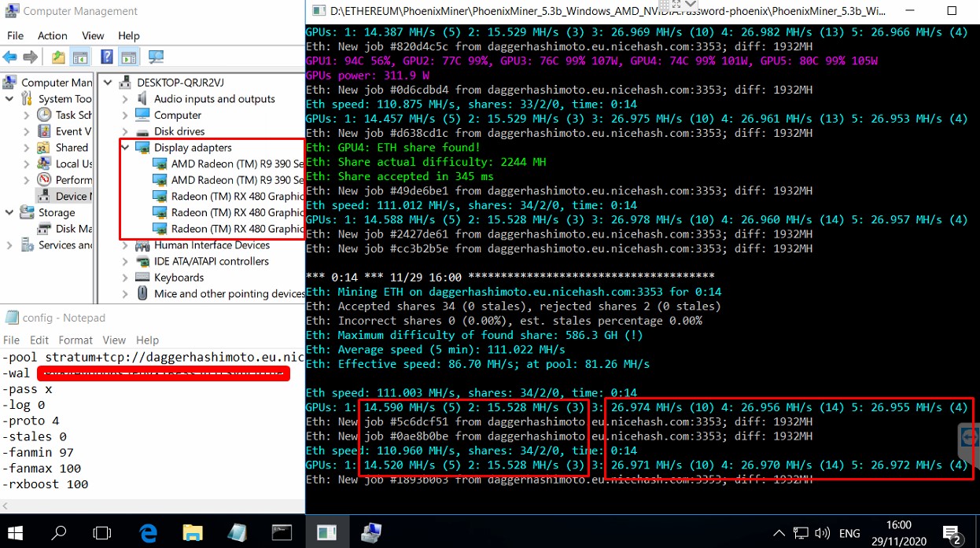Select the Disk Management icon under Storage
The height and width of the screenshot is (548, 980).
(x=44, y=229)
